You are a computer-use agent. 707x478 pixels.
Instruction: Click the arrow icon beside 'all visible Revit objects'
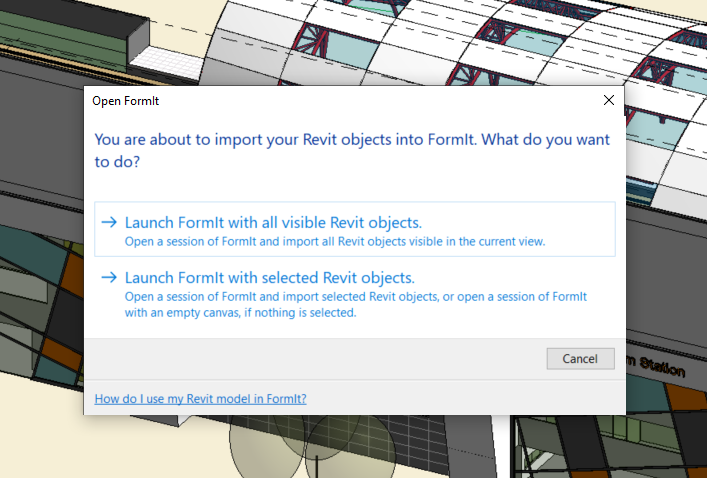coord(109,222)
